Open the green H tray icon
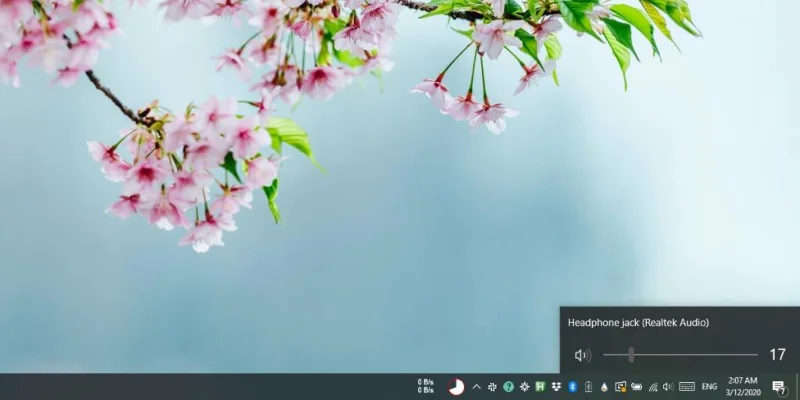 [x=540, y=387]
